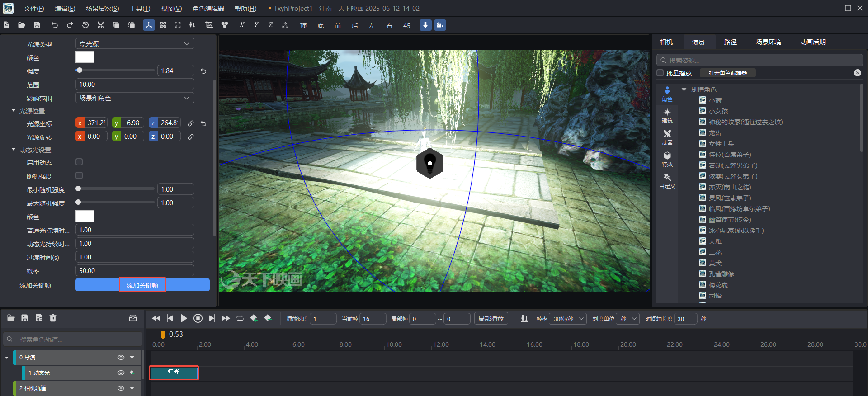The height and width of the screenshot is (396, 868).
Task: Switch to the 场景环境 tab
Action: tap(769, 42)
